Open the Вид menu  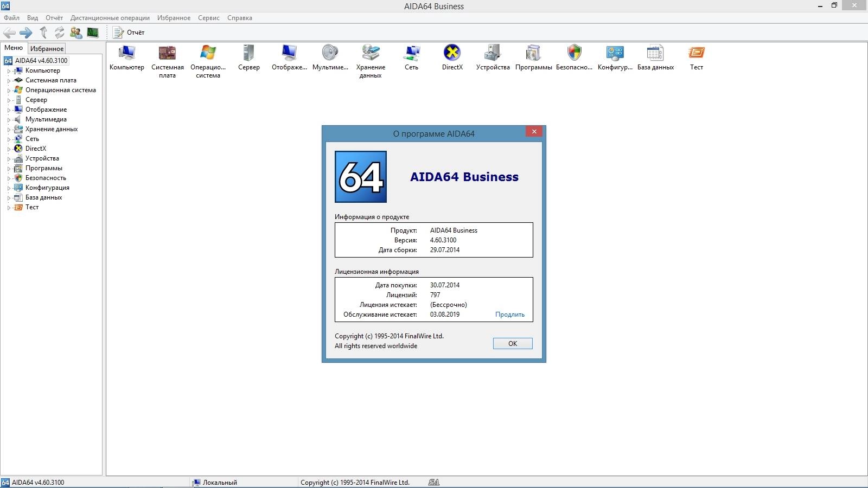click(33, 18)
